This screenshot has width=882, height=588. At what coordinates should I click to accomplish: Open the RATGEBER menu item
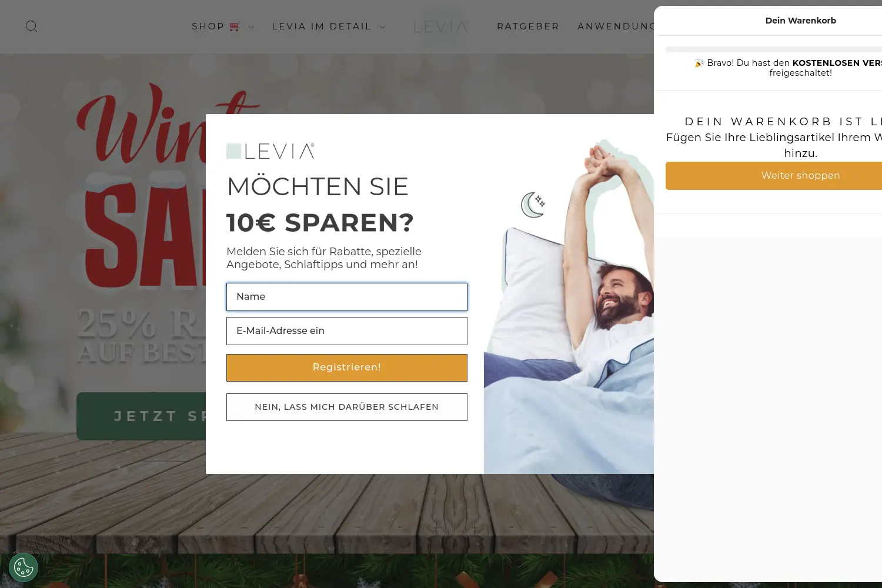(528, 26)
